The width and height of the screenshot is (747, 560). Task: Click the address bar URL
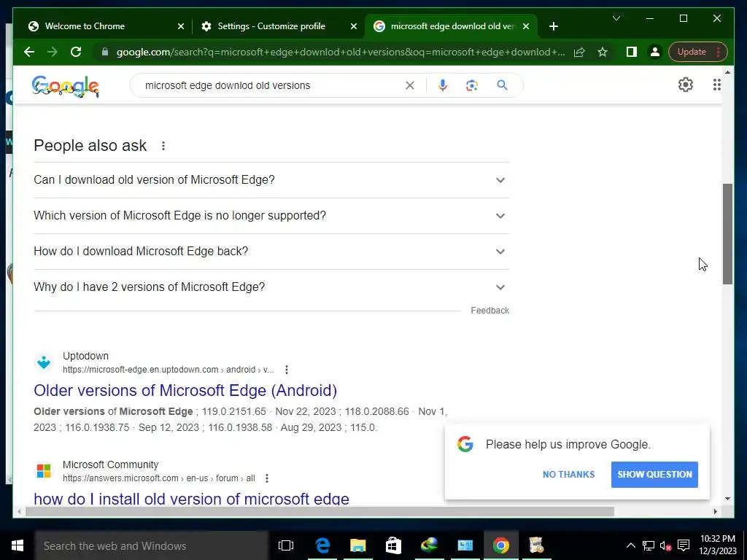(341, 52)
